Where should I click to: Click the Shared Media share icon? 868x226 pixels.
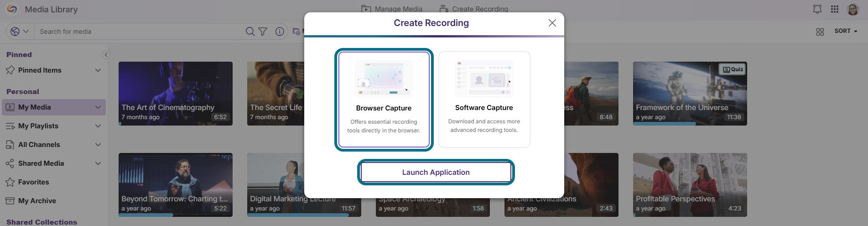tap(10, 163)
